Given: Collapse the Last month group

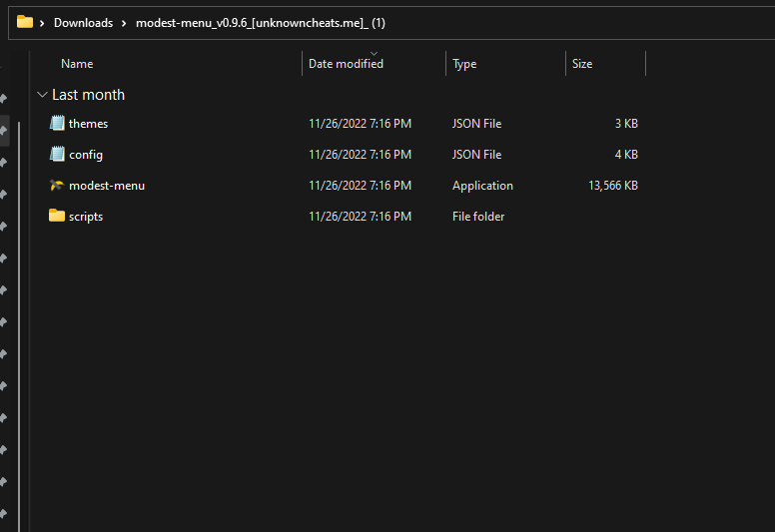Looking at the screenshot, I should pos(42,95).
